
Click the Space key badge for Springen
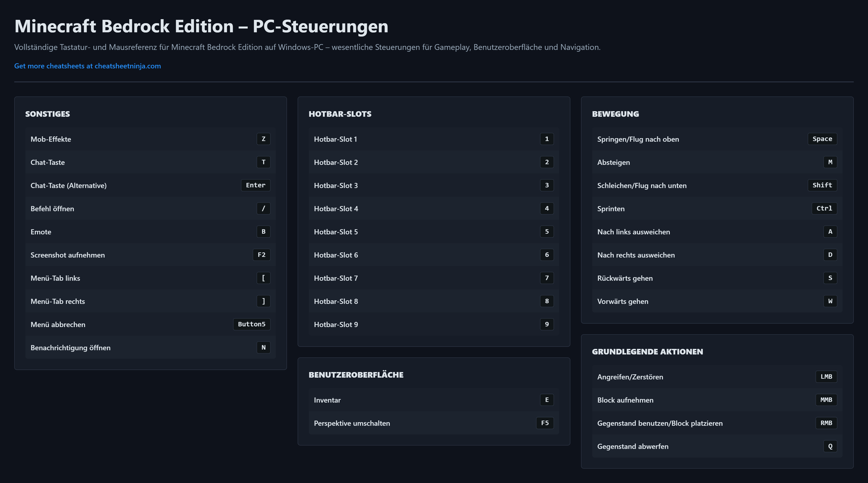point(822,139)
